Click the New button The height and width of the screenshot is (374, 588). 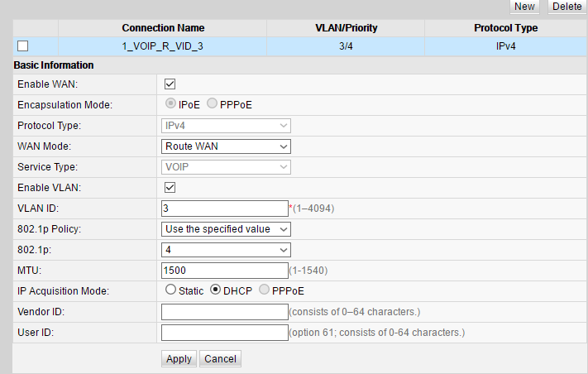(525, 7)
